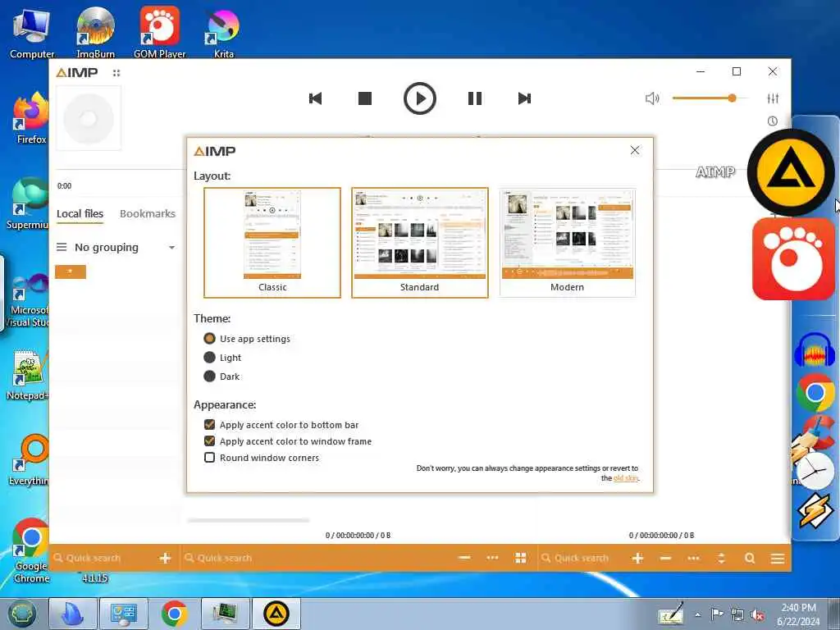The height and width of the screenshot is (630, 840).
Task: Open the control panel taskbar icon
Action: (124, 614)
